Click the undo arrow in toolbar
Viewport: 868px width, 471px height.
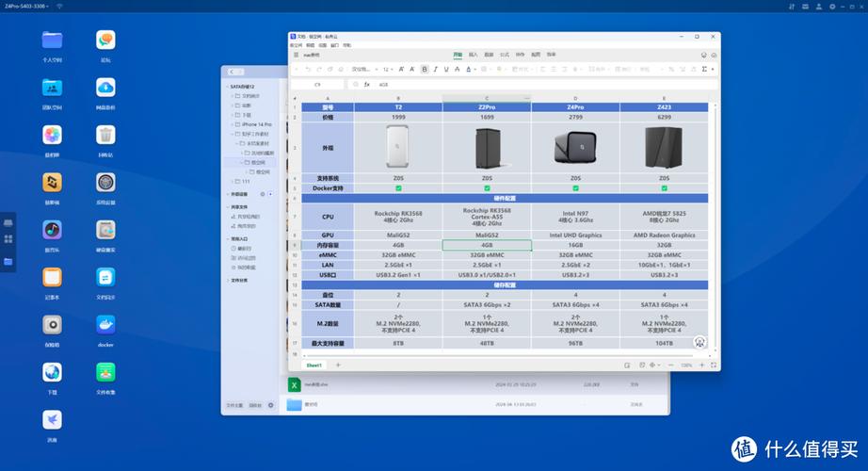click(307, 69)
